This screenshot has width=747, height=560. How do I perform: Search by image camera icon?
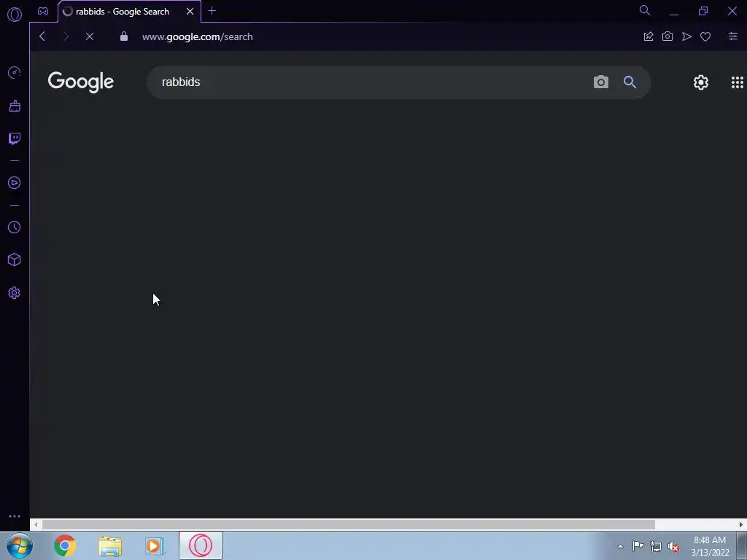pos(601,82)
